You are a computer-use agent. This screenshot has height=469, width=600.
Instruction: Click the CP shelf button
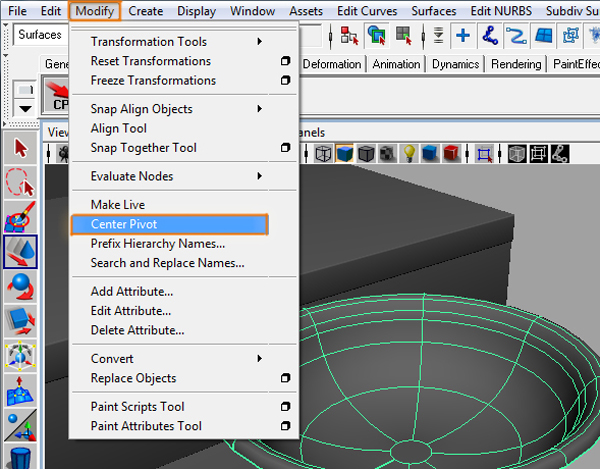pyautogui.click(x=56, y=96)
